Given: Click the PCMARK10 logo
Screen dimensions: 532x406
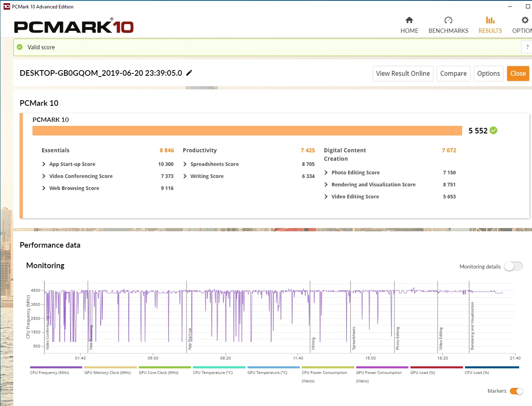Looking at the screenshot, I should pyautogui.click(x=74, y=26).
